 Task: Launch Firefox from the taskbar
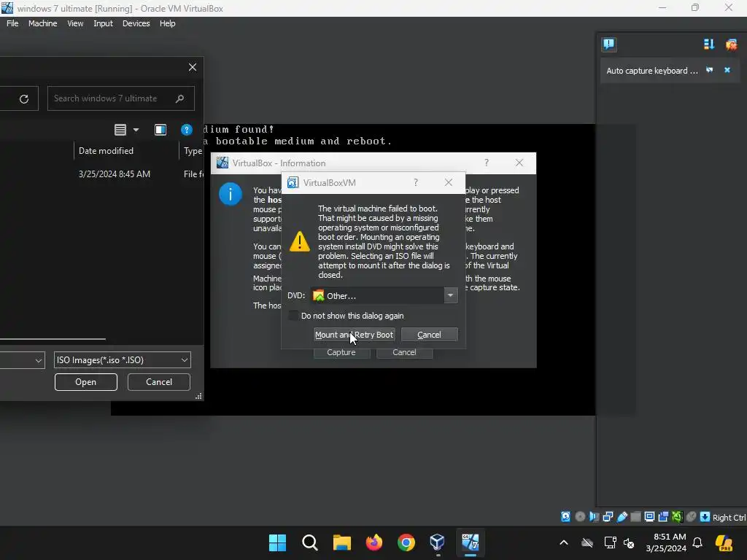point(374,542)
